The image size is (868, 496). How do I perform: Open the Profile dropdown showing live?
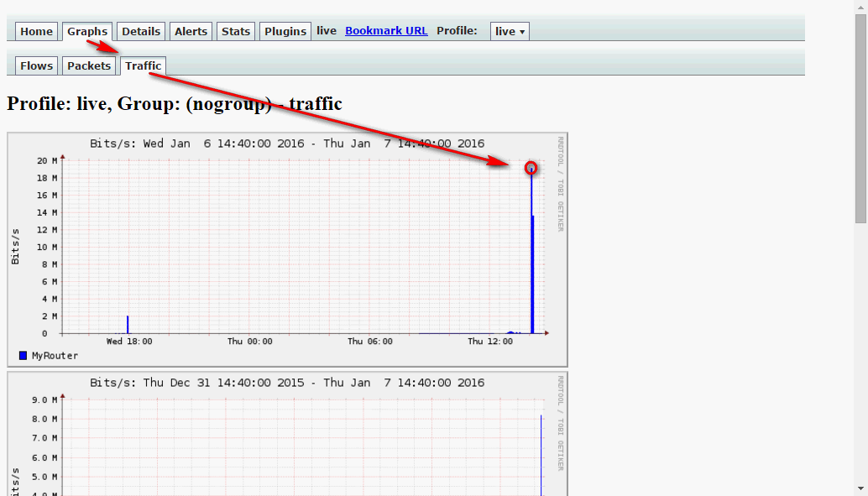tap(510, 32)
